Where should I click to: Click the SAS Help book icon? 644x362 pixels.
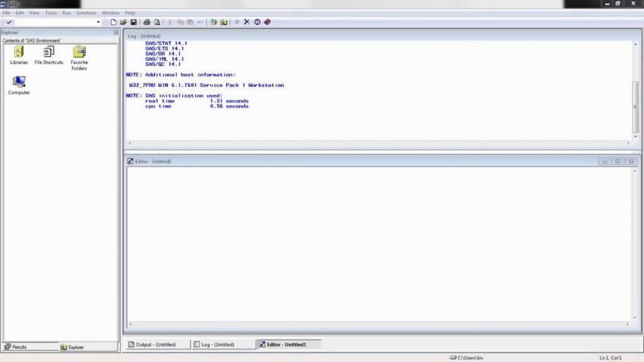[x=267, y=22]
